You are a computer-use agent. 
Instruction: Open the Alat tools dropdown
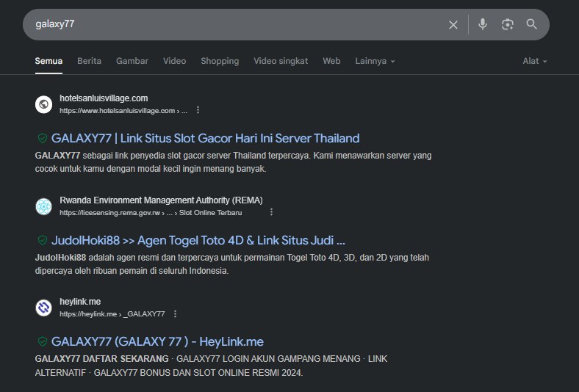[535, 61]
